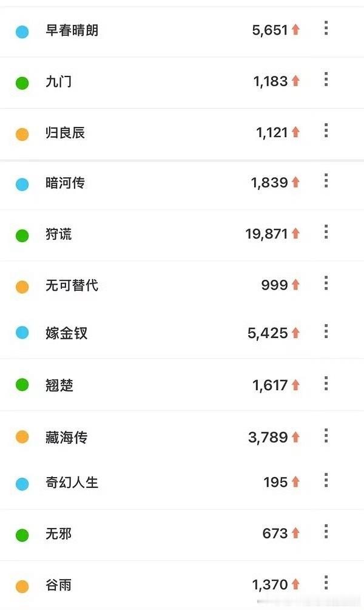Open the overflow menu for 藏海传
Screen dimensions: 364x610
pyautogui.click(x=326, y=436)
